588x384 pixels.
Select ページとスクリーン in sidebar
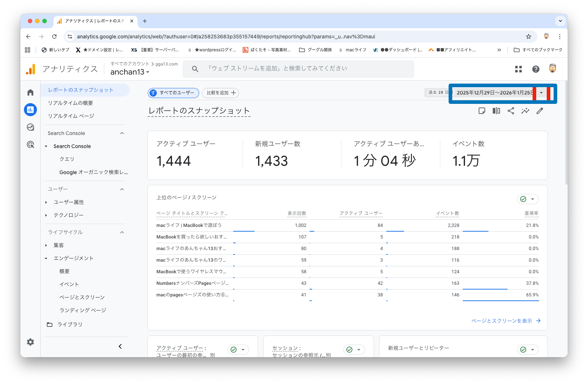tap(82, 297)
